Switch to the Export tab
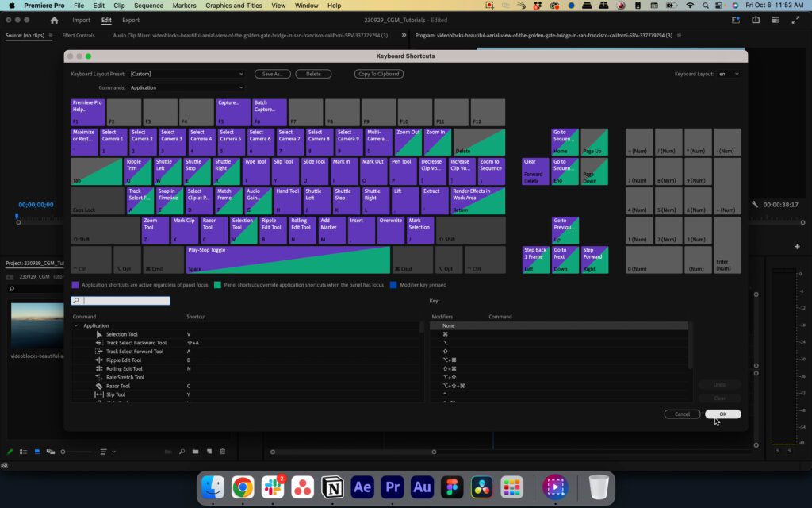 click(131, 20)
